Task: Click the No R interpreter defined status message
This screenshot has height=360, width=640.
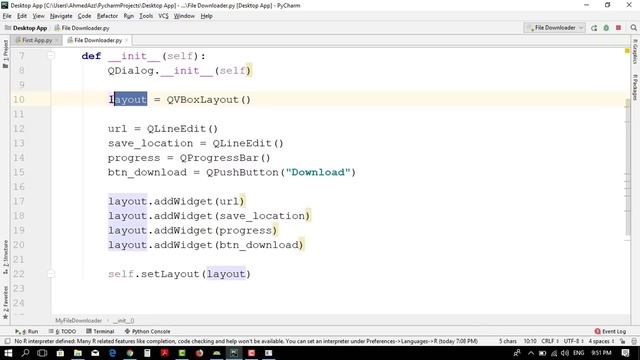Action: pos(246,341)
